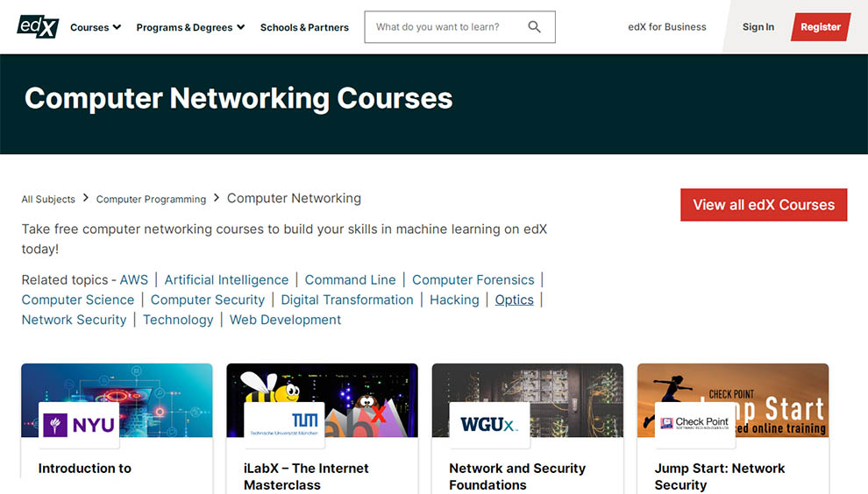Open Network and Security Foundations course
This screenshot has width=868, height=494.
[517, 476]
